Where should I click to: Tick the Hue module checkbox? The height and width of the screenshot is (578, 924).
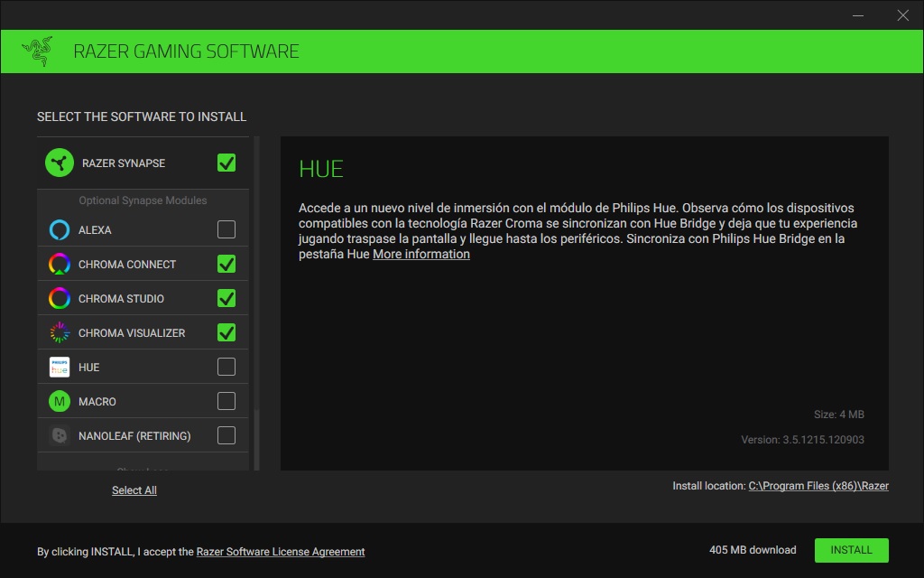coord(226,368)
